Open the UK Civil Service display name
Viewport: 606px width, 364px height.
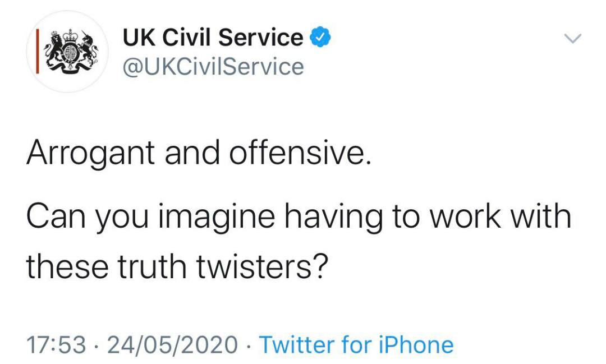pyautogui.click(x=213, y=38)
